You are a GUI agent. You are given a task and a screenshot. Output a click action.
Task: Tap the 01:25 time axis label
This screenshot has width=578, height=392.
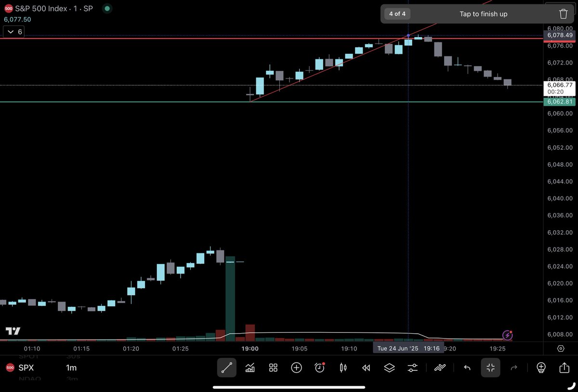pyautogui.click(x=180, y=348)
